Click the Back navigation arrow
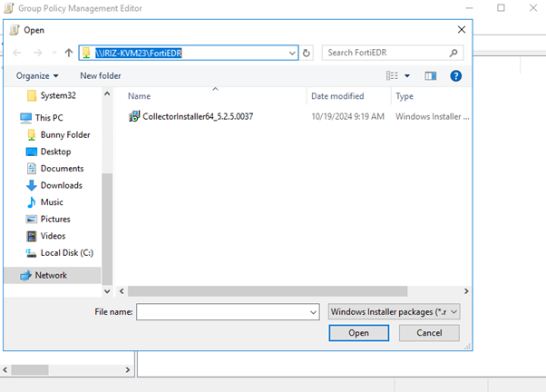 pyautogui.click(x=17, y=53)
